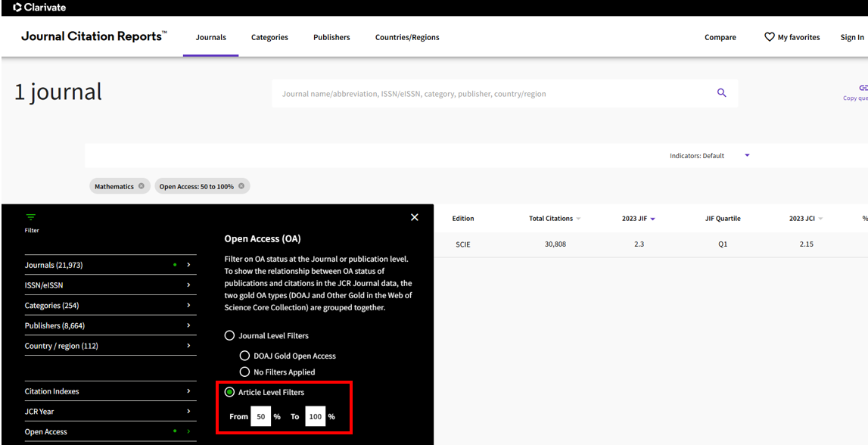
Task: Click the 30,808 total citations value
Action: pos(555,244)
